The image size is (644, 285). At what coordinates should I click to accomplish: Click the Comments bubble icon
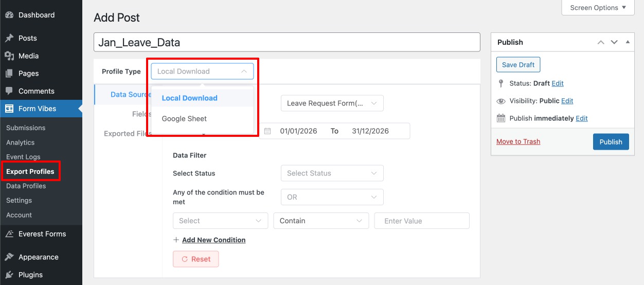click(x=9, y=91)
